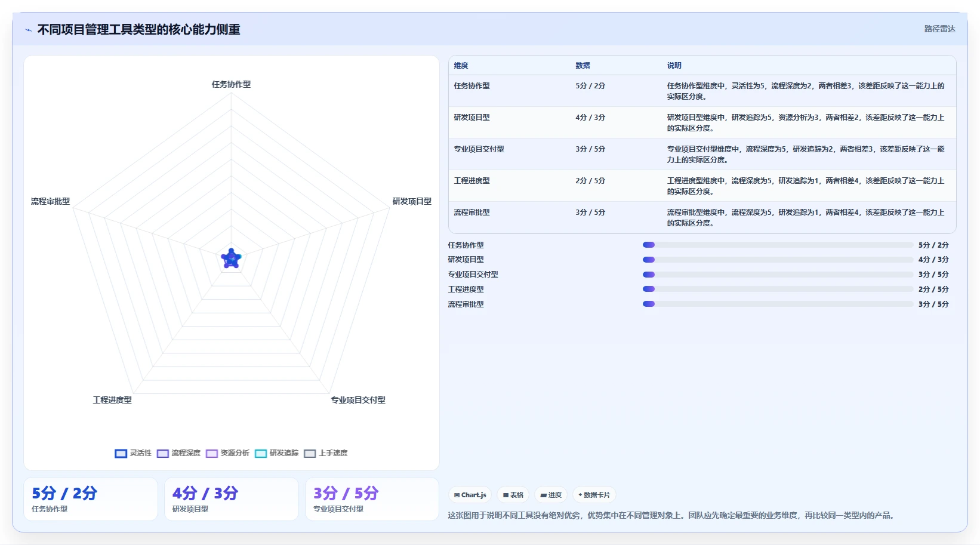Click the 任务协作型 radar axis label
980x545 pixels.
pos(231,84)
